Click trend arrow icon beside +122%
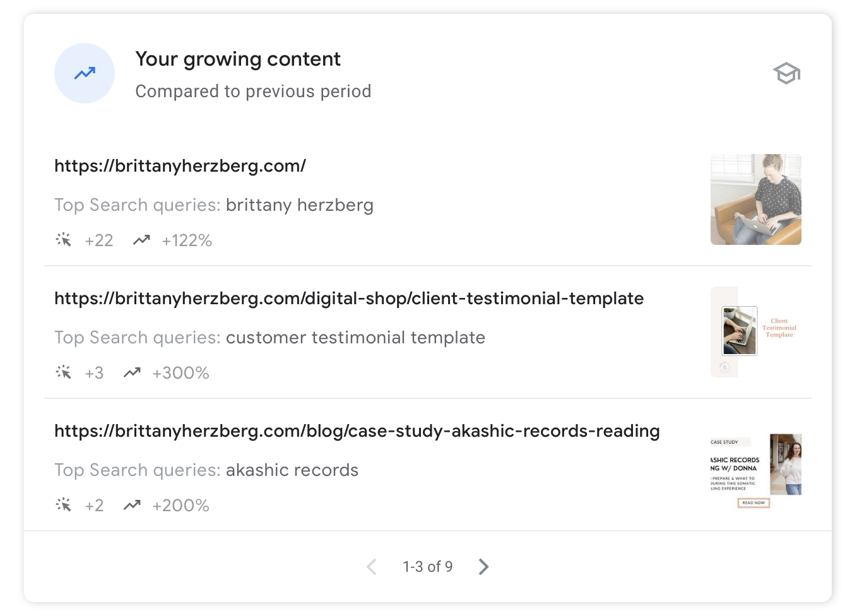The width and height of the screenshot is (852, 616). pyautogui.click(x=141, y=240)
